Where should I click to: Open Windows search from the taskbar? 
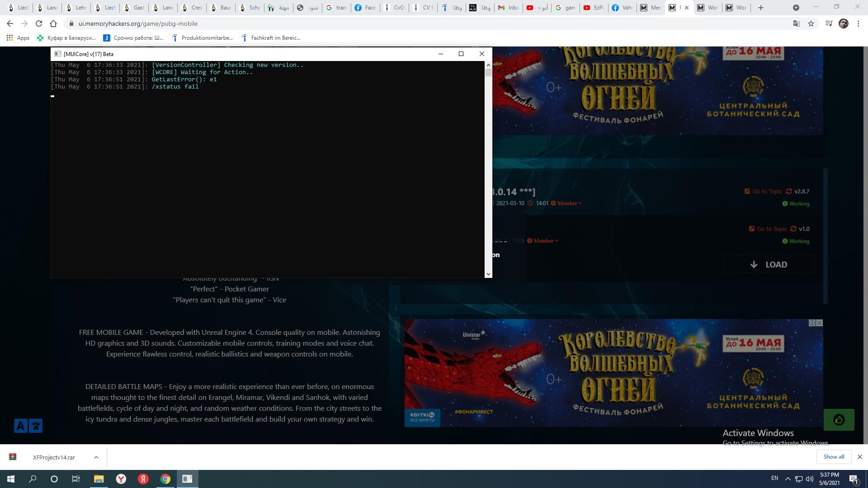tap(33, 479)
